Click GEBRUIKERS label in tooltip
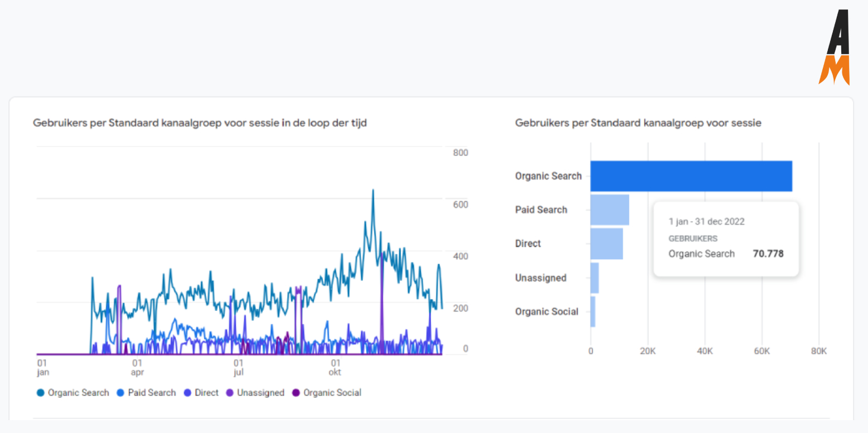868x433 pixels. pos(693,239)
